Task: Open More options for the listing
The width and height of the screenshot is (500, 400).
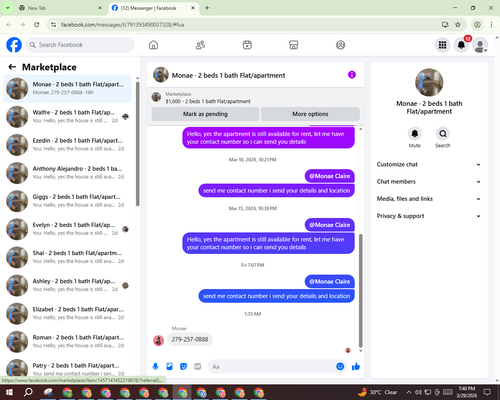Action: pos(310,114)
